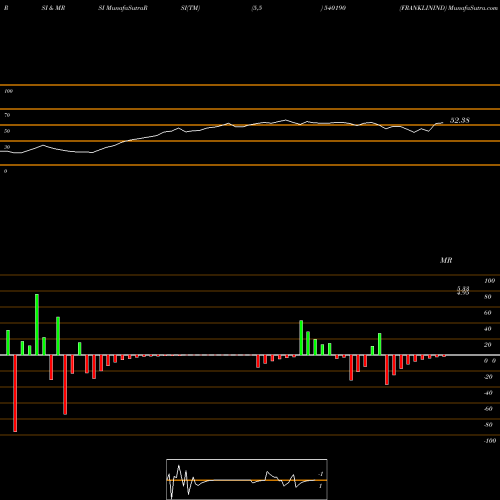Click the FRANKLININD MunafaSutra.com title text
The width and height of the screenshot is (500, 500).
[x=449, y=8]
